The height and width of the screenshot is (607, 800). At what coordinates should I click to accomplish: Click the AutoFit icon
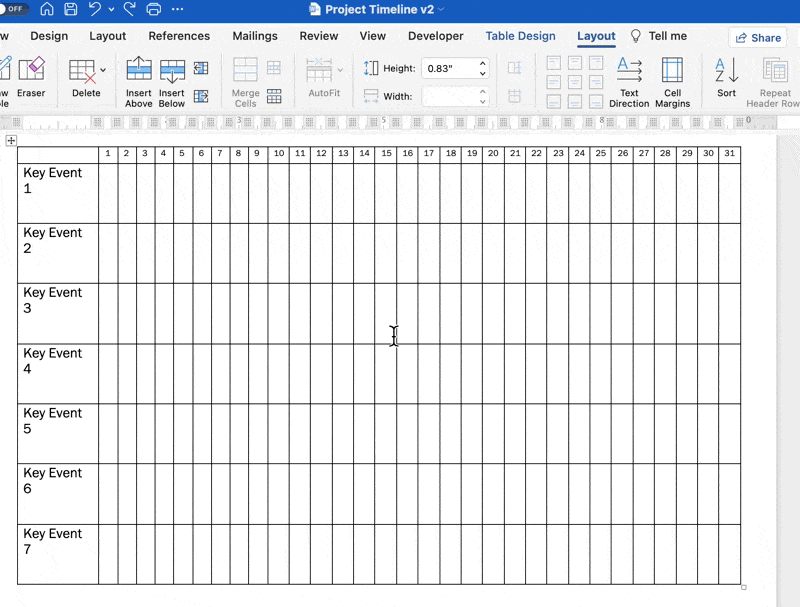coord(319,70)
